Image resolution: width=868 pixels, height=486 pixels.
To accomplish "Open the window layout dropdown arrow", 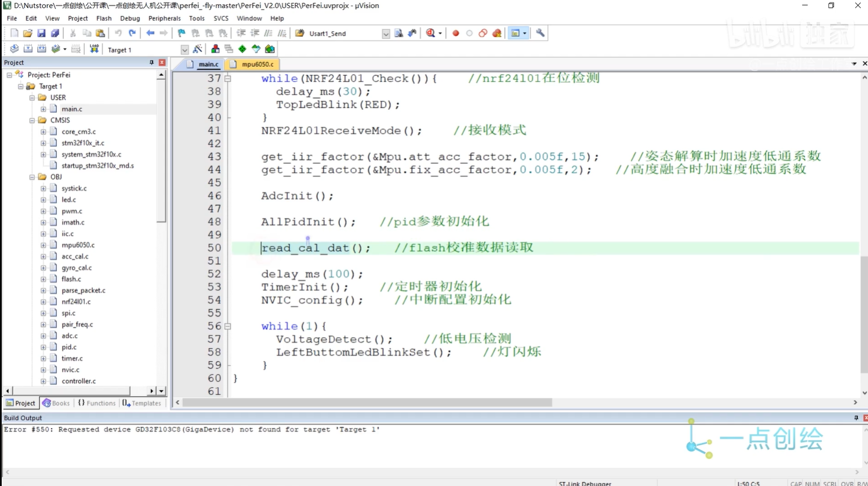I will click(x=524, y=33).
